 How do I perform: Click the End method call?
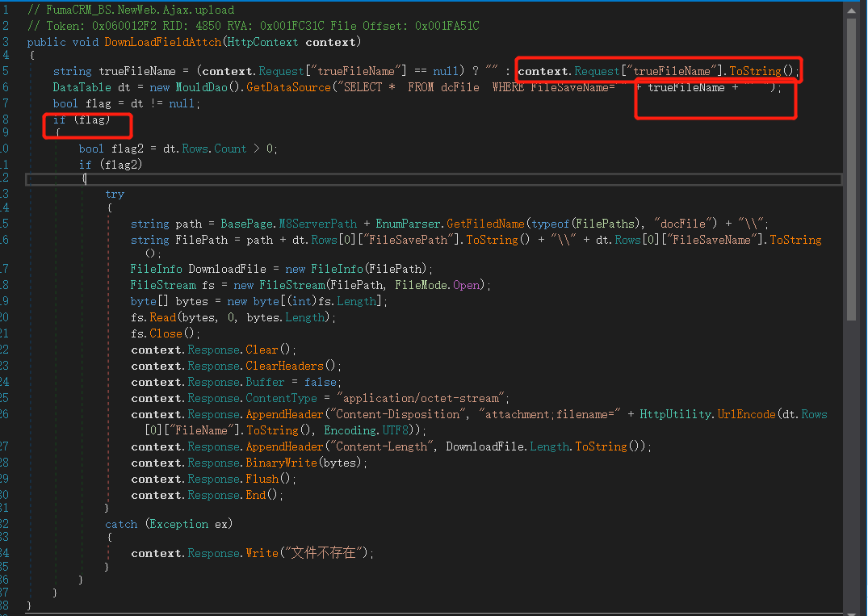tap(256, 496)
